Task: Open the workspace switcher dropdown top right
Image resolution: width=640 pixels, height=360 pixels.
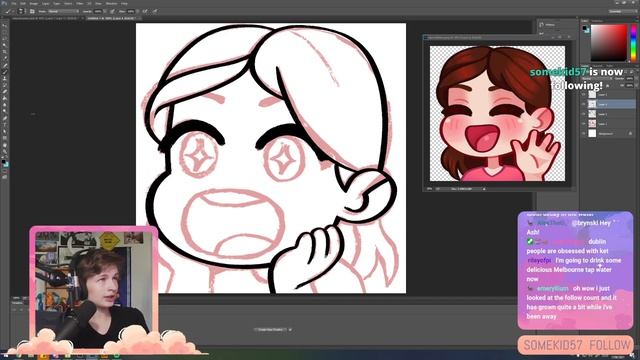Action: (622, 11)
